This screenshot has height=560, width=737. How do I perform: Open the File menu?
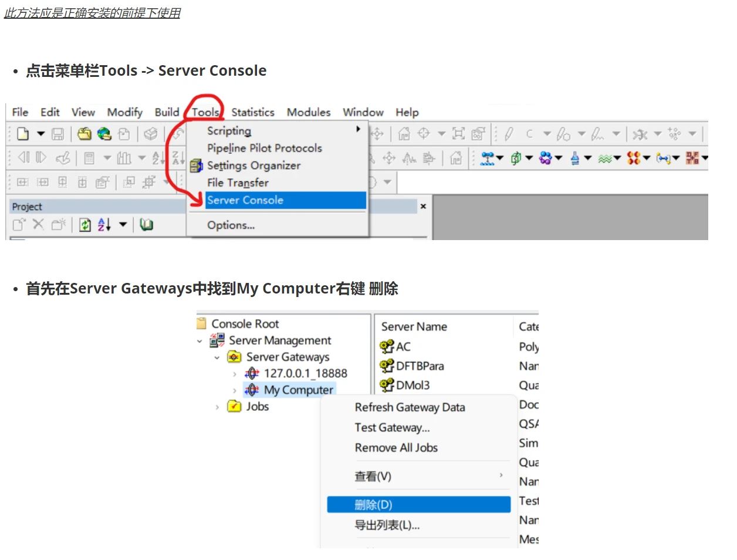20,112
